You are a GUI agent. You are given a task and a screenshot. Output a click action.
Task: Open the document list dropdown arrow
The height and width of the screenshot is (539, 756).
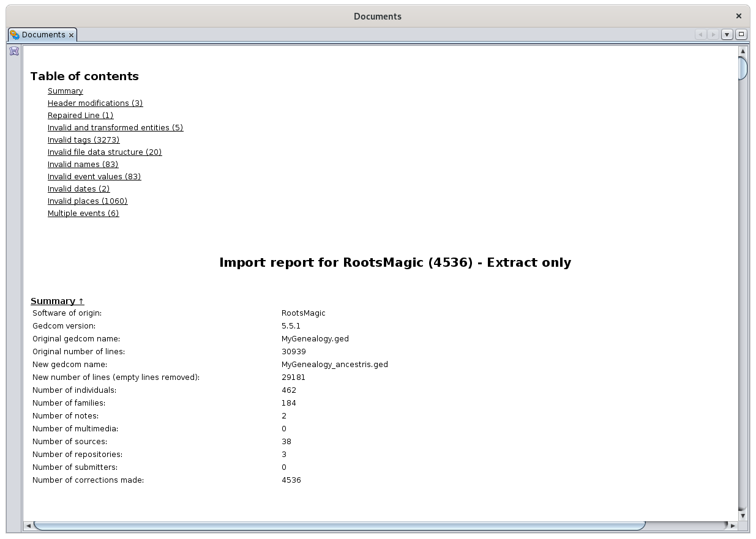click(x=727, y=34)
